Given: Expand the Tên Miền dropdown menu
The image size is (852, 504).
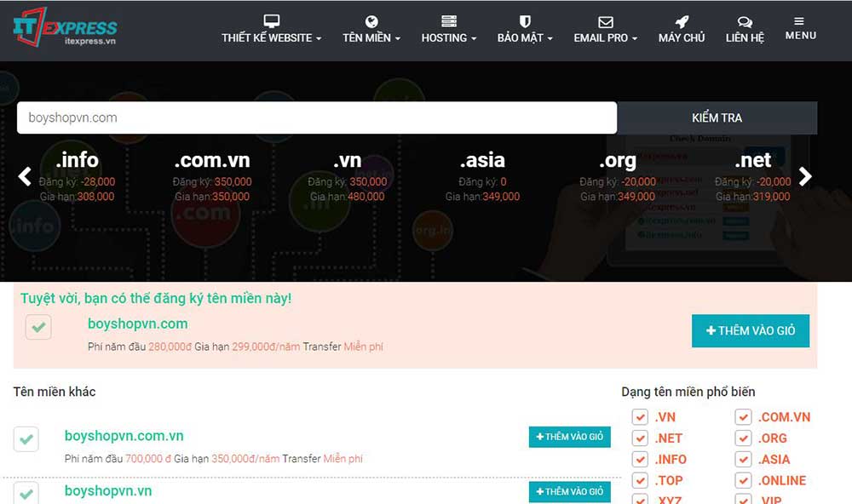Looking at the screenshot, I should tap(371, 38).
